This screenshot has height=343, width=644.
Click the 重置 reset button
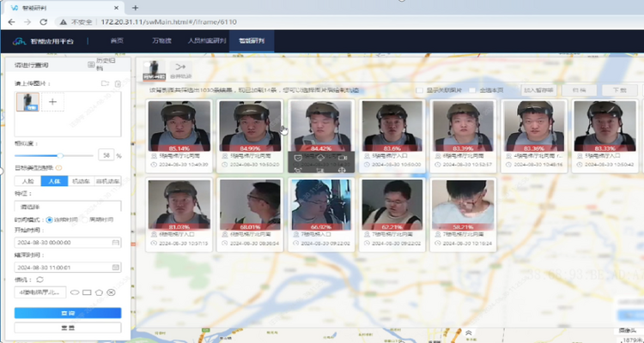coord(68,328)
